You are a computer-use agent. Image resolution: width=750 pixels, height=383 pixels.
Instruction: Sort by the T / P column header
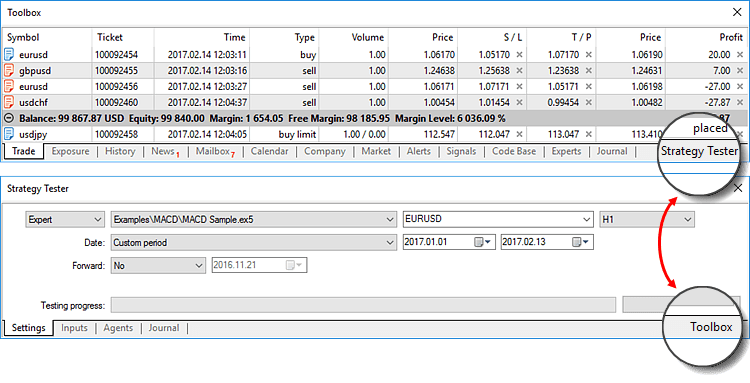pyautogui.click(x=561, y=37)
